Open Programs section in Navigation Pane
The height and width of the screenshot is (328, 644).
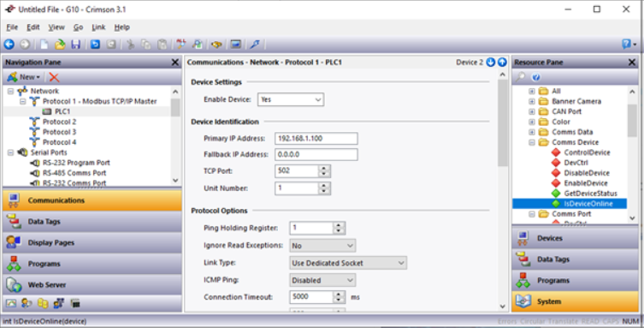tap(92, 264)
